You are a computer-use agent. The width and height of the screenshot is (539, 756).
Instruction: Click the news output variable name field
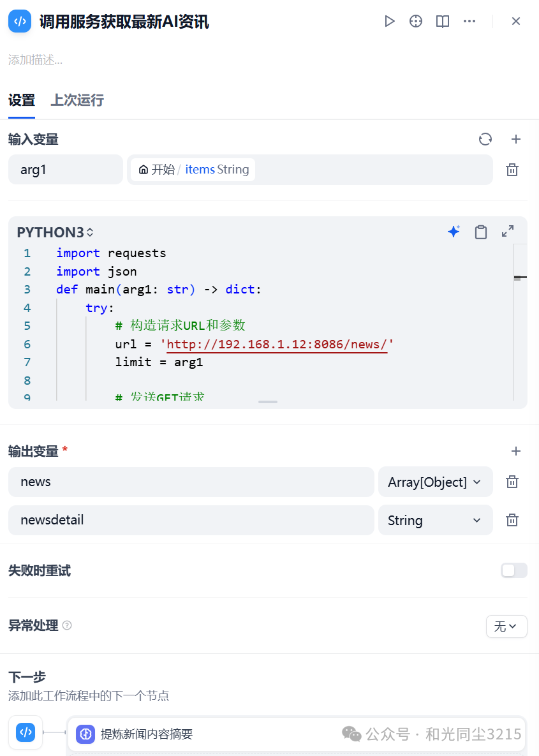click(191, 482)
